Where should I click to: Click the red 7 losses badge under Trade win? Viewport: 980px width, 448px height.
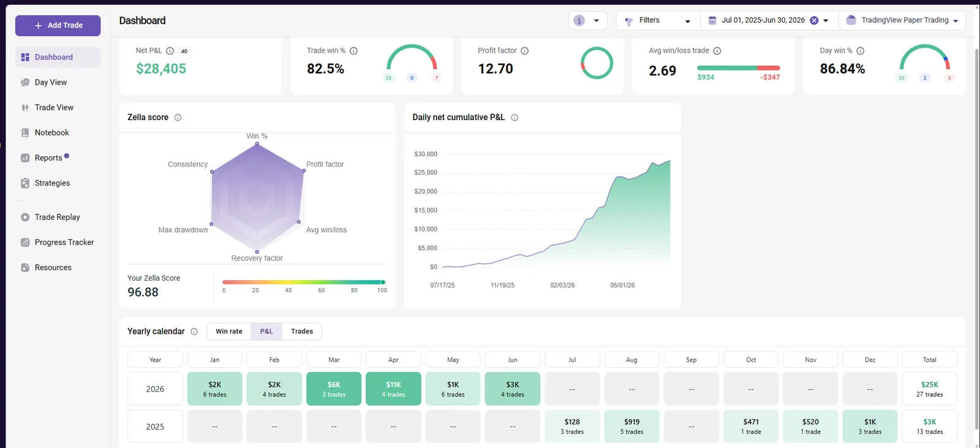coord(436,78)
